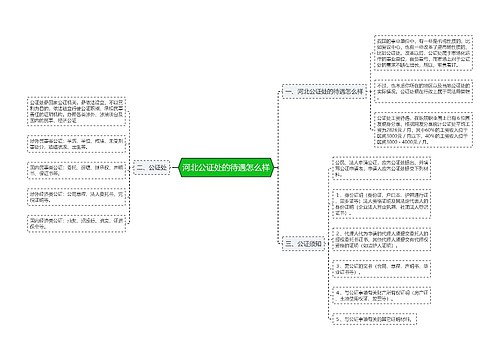Screen dimensions: 500x360
Task: Select the branch node 三、公证须知
Action: tap(304, 244)
